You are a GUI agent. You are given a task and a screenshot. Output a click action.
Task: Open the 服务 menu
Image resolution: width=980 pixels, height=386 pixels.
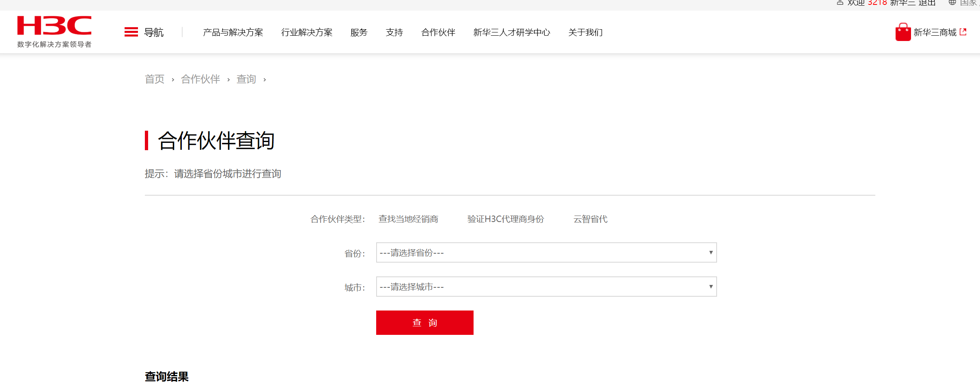point(359,32)
